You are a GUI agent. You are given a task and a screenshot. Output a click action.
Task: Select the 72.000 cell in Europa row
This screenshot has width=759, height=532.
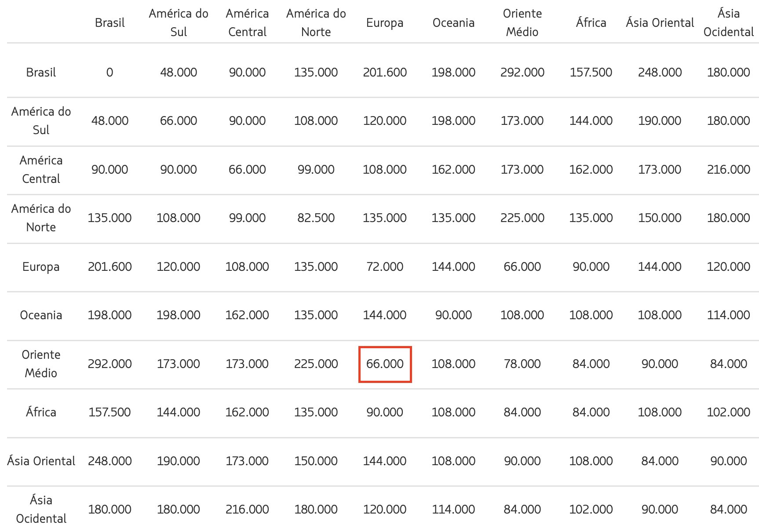tap(385, 266)
